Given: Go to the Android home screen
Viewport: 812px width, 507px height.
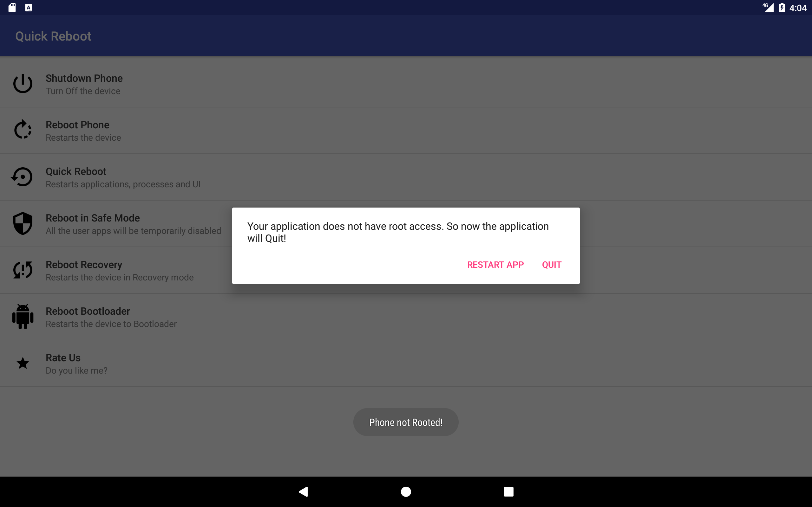Looking at the screenshot, I should coord(406,491).
